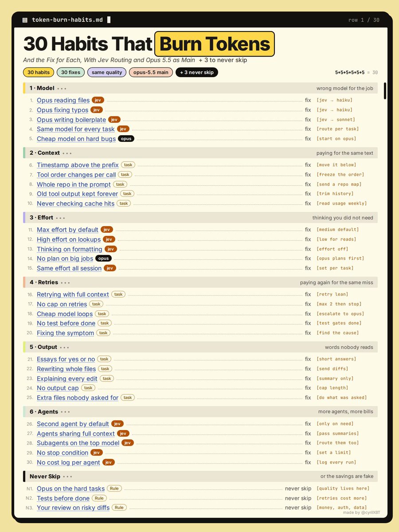Follow the "Max effort by default" link
The image size is (399, 532).
67,230
